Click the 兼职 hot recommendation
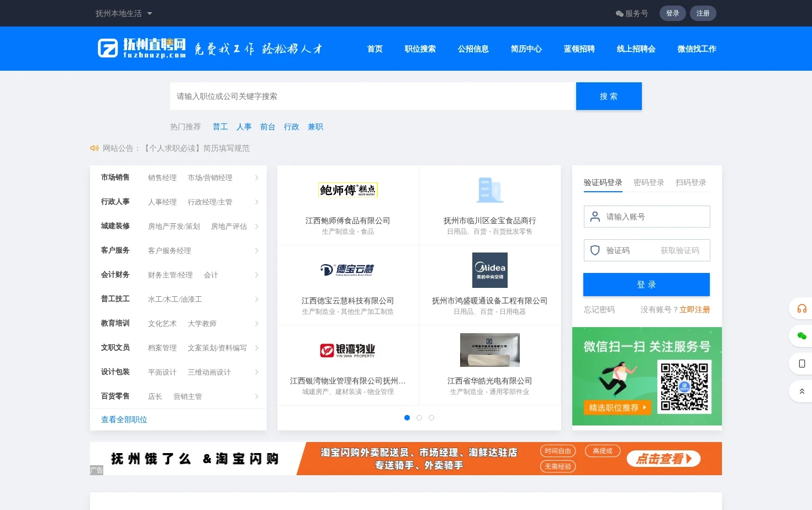The image size is (812, 510). coord(315,127)
